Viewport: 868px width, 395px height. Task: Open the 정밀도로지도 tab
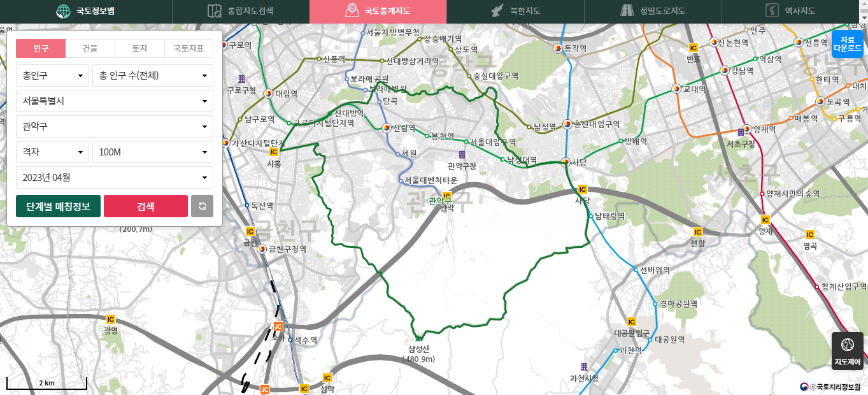tap(653, 11)
